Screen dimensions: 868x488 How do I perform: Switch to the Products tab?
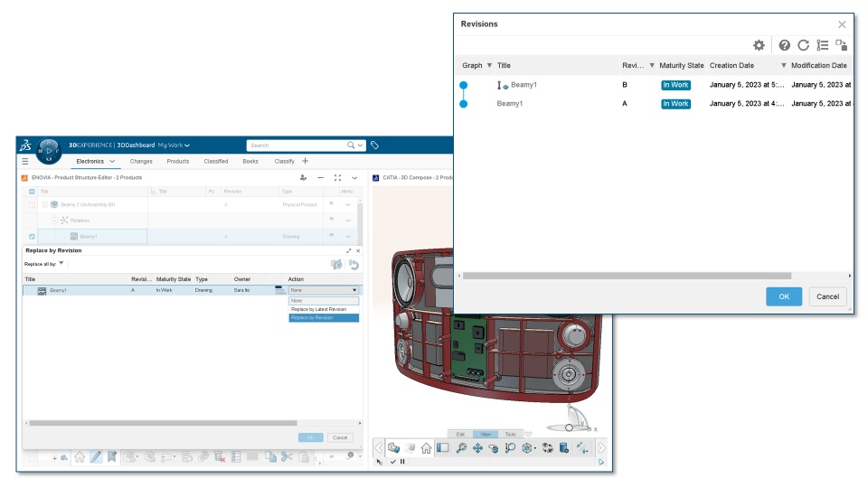tap(178, 162)
